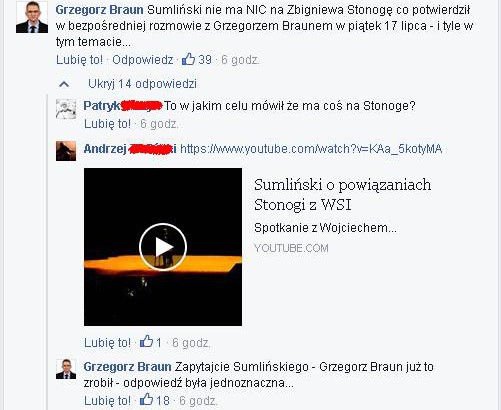This screenshot has width=501, height=410.
Task: Open the youtube.com/watch URL link
Action: 311,149
